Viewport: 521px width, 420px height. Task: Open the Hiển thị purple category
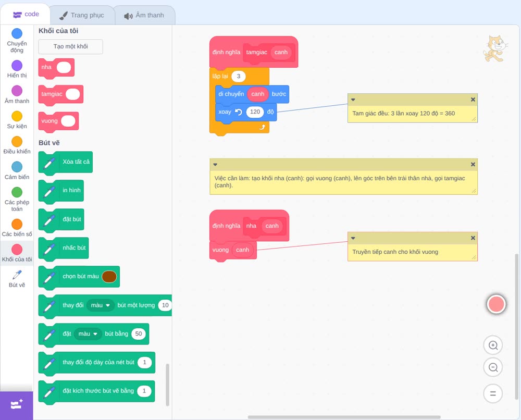(x=17, y=66)
